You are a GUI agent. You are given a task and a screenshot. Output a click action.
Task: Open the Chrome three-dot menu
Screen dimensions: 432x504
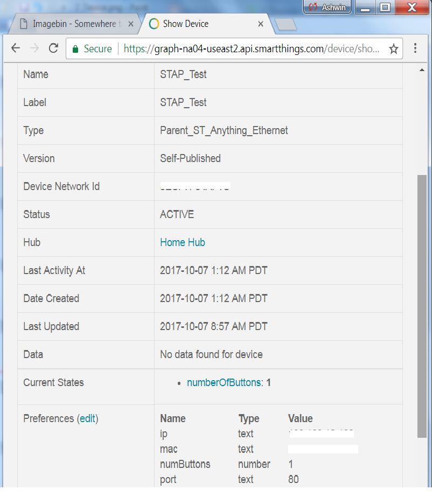(415, 48)
